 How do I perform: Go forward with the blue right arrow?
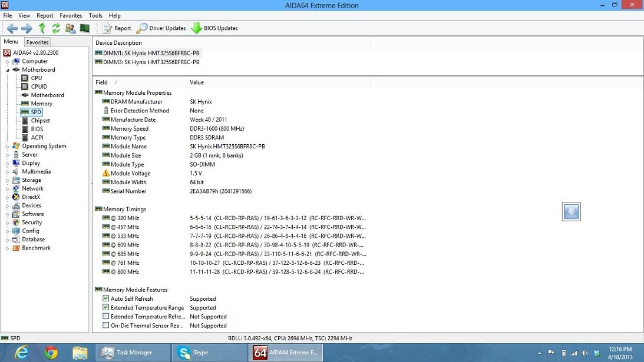(27, 28)
